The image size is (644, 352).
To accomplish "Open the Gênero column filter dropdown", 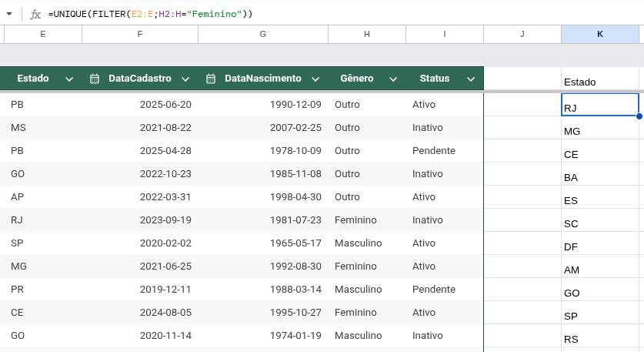I will tap(393, 79).
